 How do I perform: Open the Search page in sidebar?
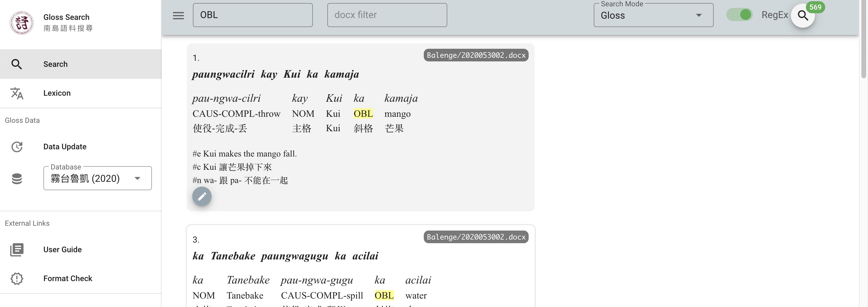tap(80, 64)
